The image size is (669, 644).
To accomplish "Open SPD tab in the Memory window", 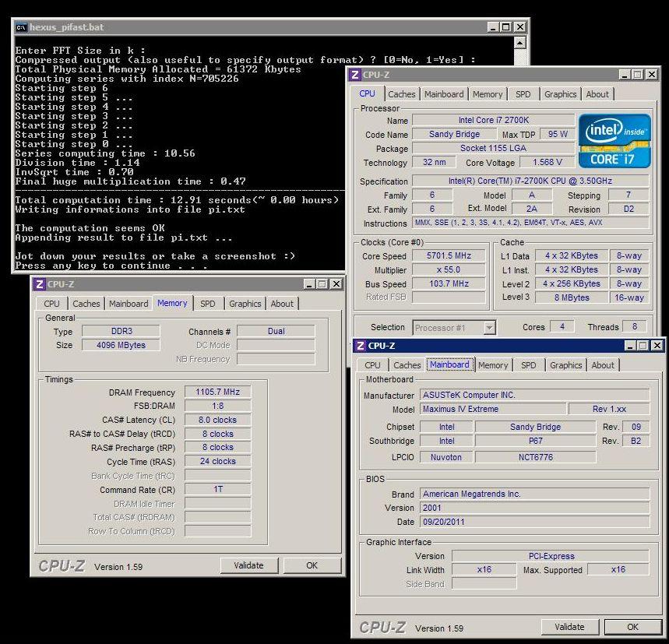I will pos(208,304).
